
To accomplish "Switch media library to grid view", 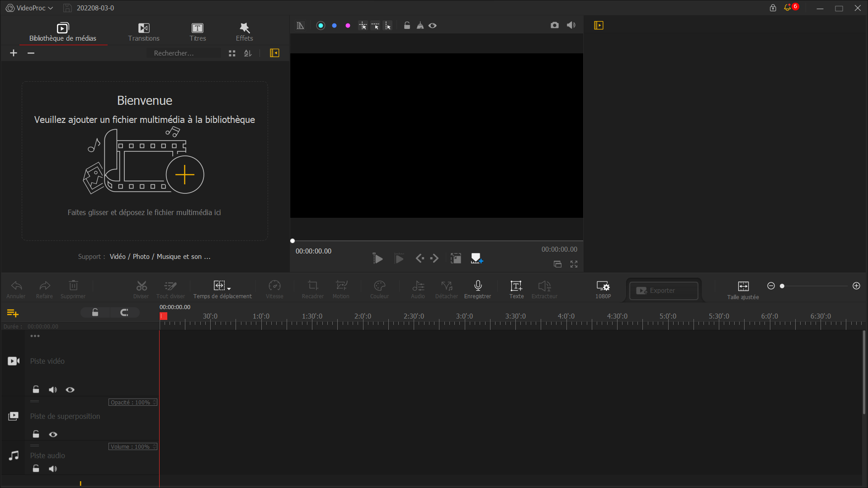I will click(x=232, y=53).
